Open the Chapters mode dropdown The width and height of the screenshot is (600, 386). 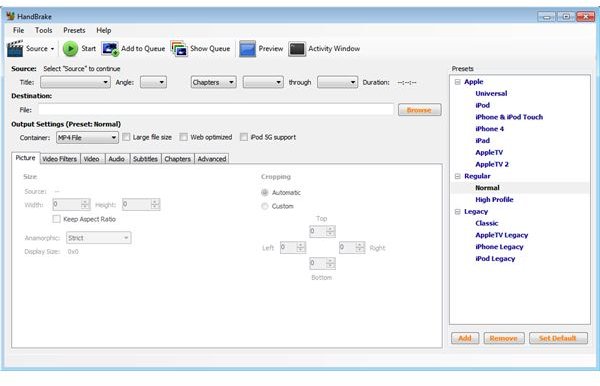(x=214, y=82)
